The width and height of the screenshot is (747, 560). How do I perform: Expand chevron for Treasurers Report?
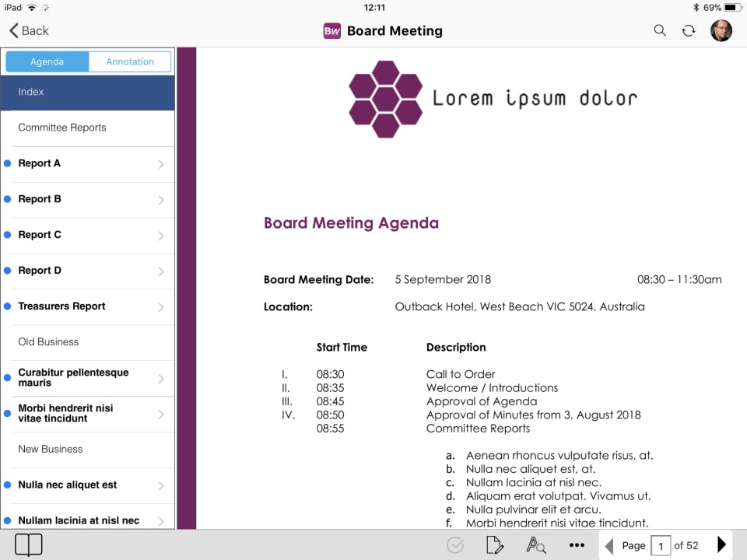tap(161, 307)
